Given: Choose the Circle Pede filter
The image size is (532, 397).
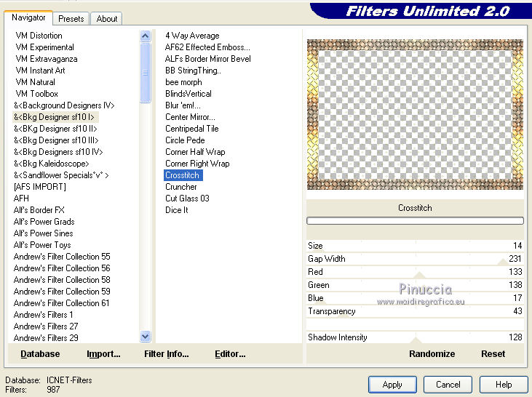Looking at the screenshot, I should 186,140.
